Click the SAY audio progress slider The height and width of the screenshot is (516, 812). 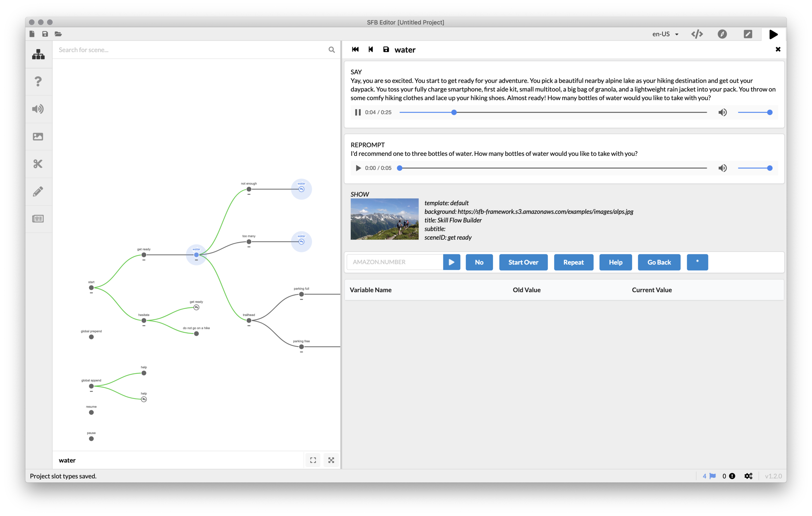tap(553, 112)
